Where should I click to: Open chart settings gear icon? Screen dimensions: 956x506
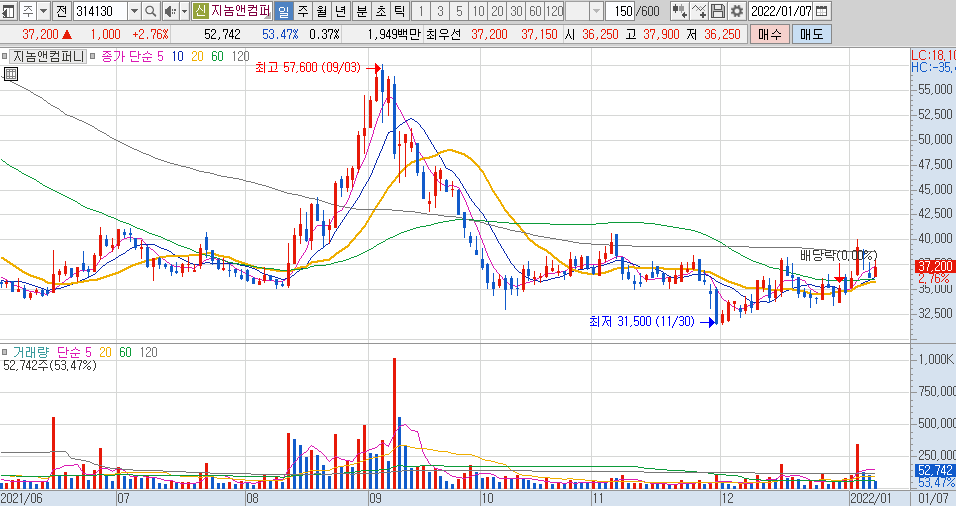(737, 10)
